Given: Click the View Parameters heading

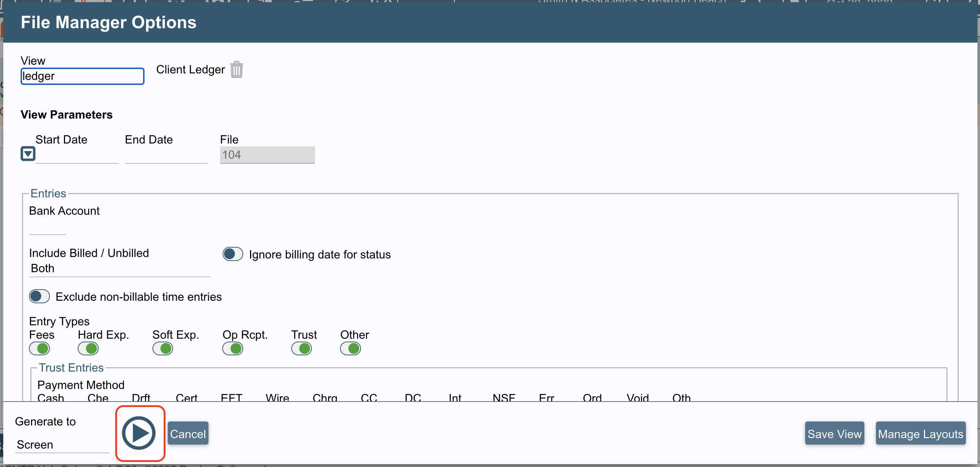Looking at the screenshot, I should (x=66, y=115).
